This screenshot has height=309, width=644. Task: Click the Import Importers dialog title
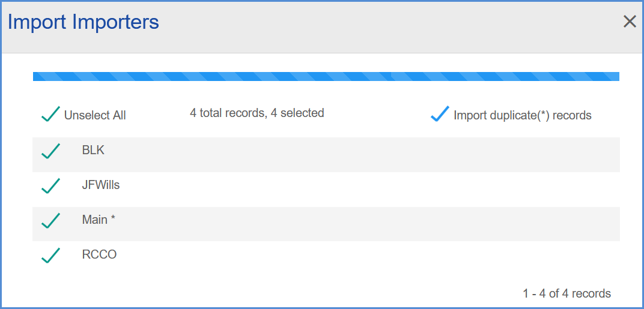tap(84, 22)
